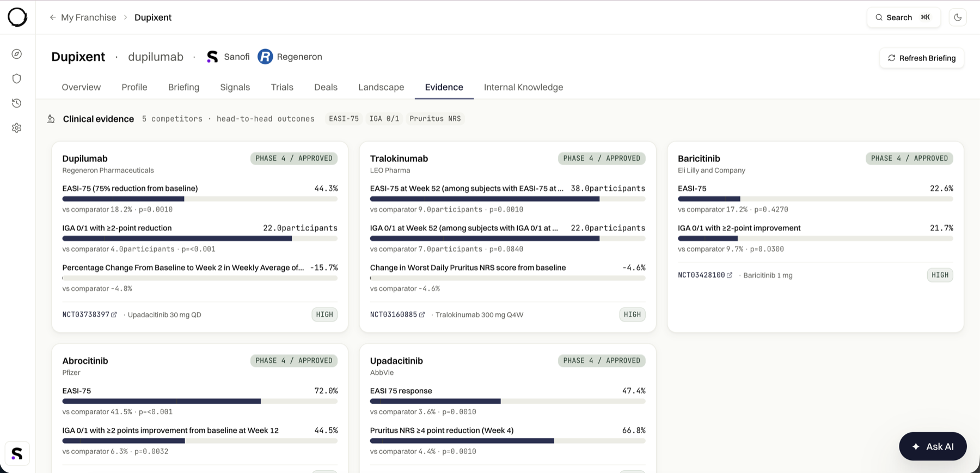Click the Abrocitinib card title
The height and width of the screenshot is (473, 980).
(x=85, y=361)
